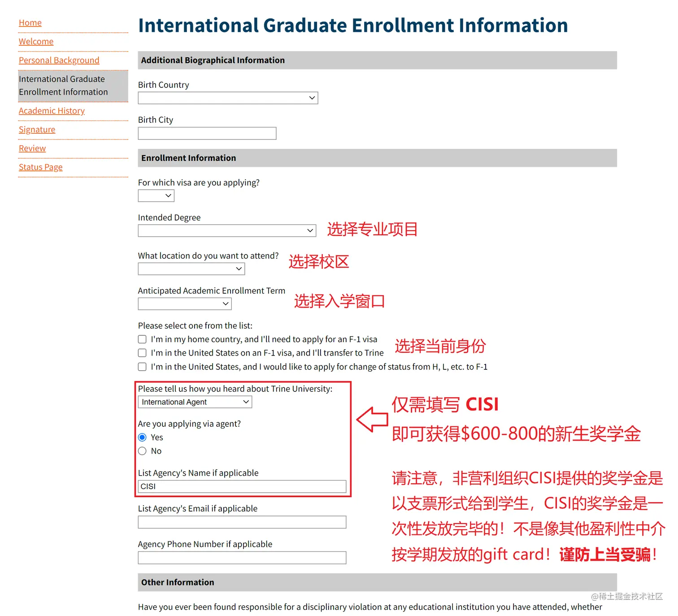Open the Status Page link
678x616 pixels.
click(40, 167)
